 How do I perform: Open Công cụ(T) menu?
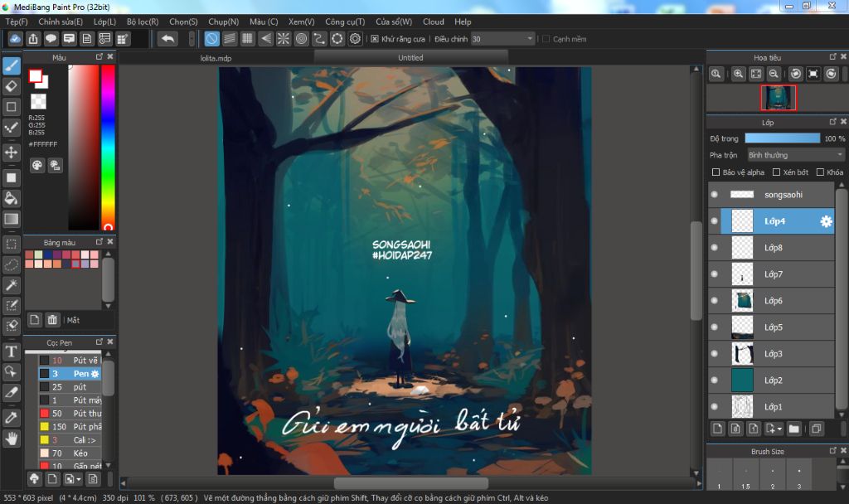tap(345, 22)
